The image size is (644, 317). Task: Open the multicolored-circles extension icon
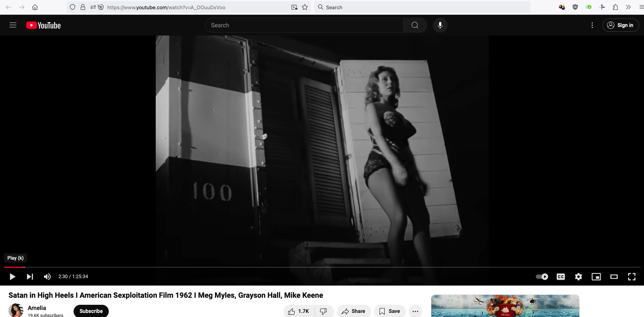pyautogui.click(x=562, y=7)
